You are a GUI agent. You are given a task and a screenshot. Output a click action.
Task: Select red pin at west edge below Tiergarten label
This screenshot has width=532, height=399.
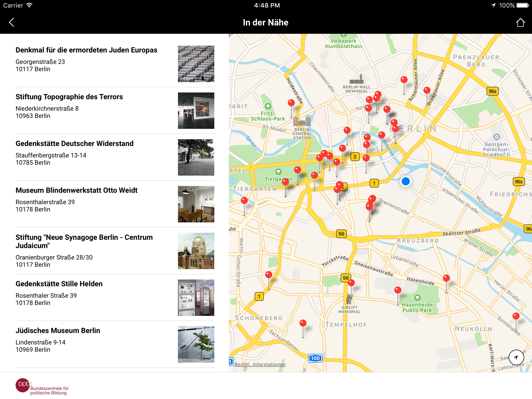click(x=244, y=200)
